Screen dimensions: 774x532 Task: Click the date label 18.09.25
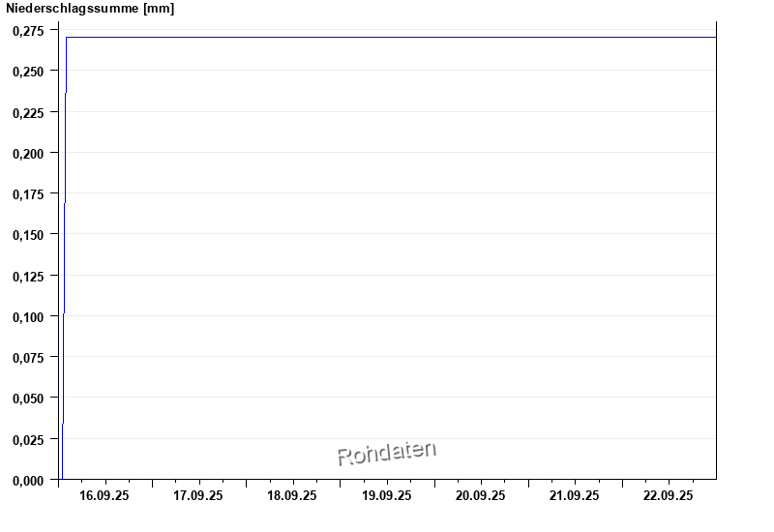[292, 495]
